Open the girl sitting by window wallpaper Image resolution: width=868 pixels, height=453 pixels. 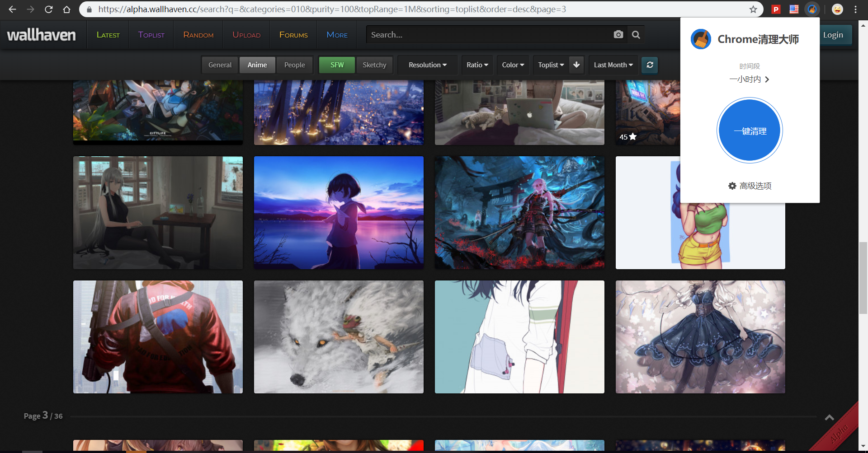pos(158,213)
